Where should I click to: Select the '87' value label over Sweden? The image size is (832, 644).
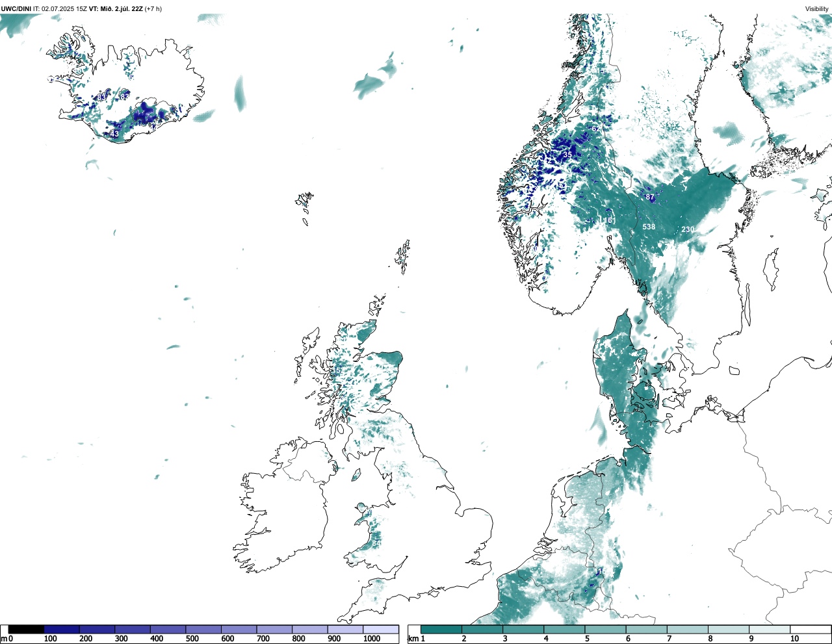[x=650, y=197]
